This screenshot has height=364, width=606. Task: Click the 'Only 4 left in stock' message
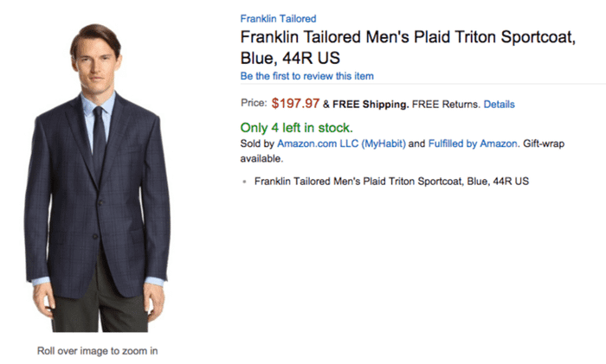(296, 127)
